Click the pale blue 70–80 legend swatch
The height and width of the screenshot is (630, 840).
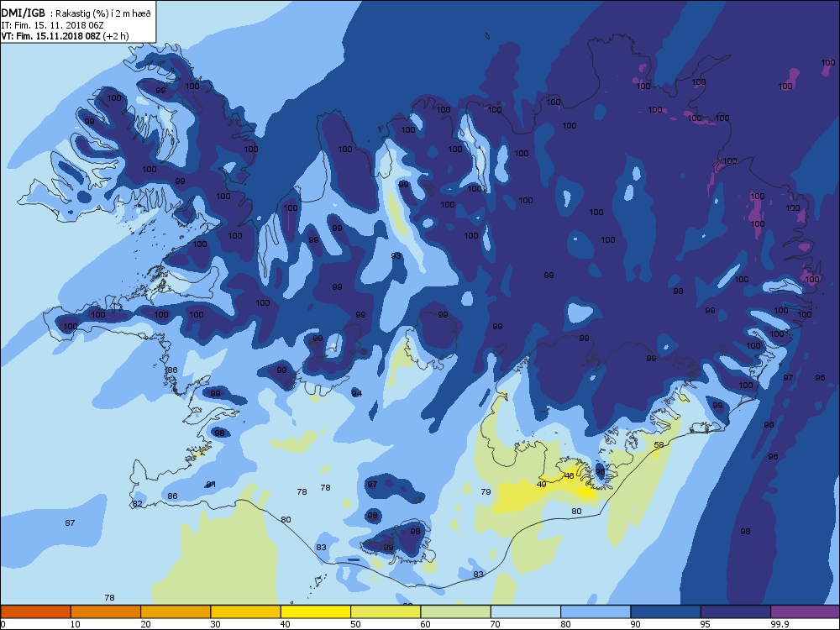point(526,612)
